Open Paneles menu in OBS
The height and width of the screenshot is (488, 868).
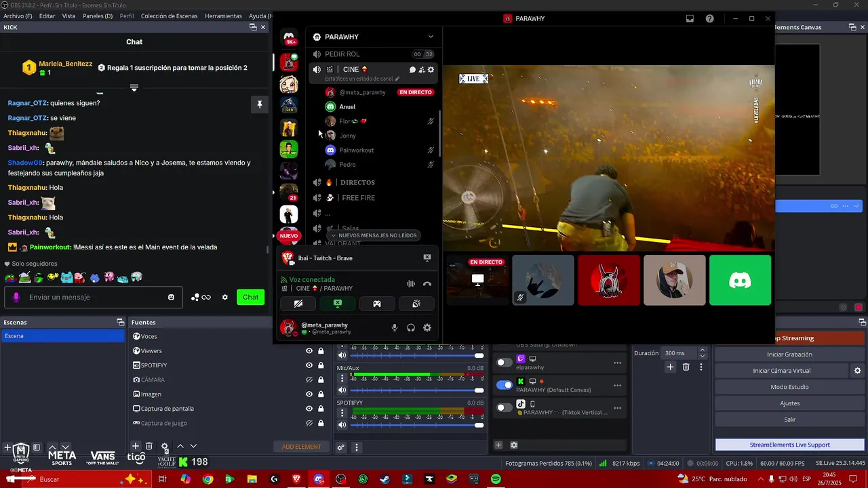pos(98,16)
